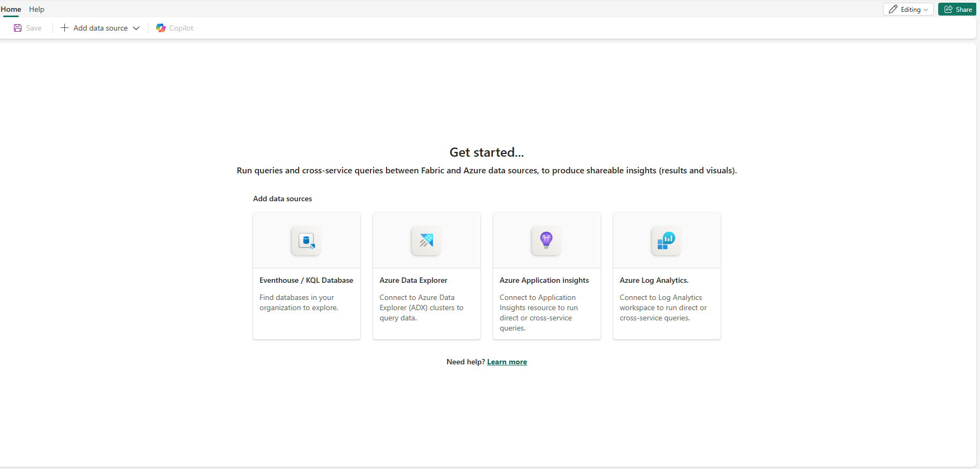980x469 pixels.
Task: Open the Home tab
Action: 11,9
